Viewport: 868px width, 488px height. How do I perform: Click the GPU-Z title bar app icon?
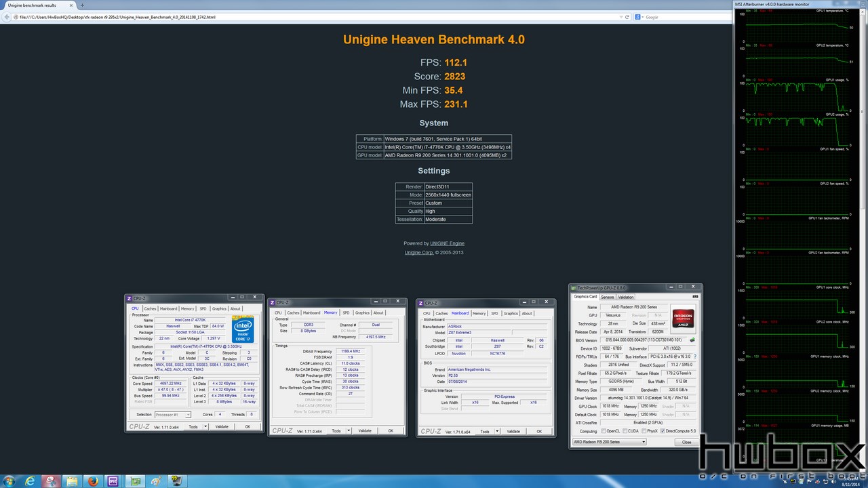point(573,287)
